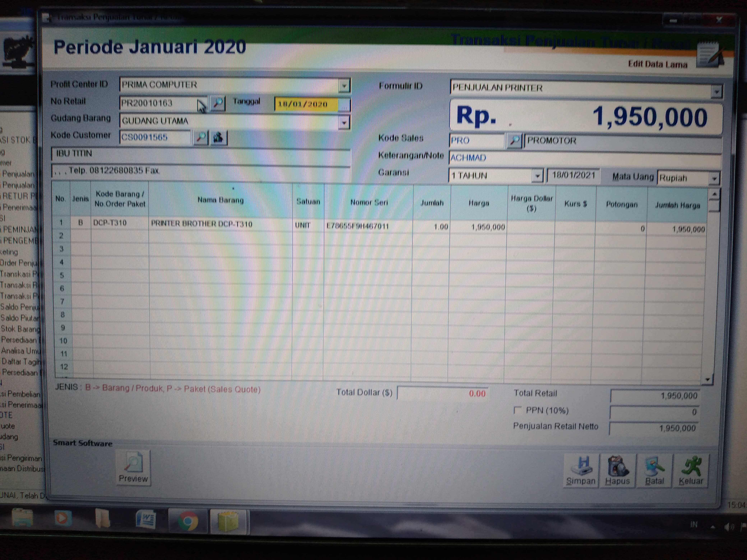Click the Chrome icon in the taskbar
The width and height of the screenshot is (747, 560).
[188, 521]
